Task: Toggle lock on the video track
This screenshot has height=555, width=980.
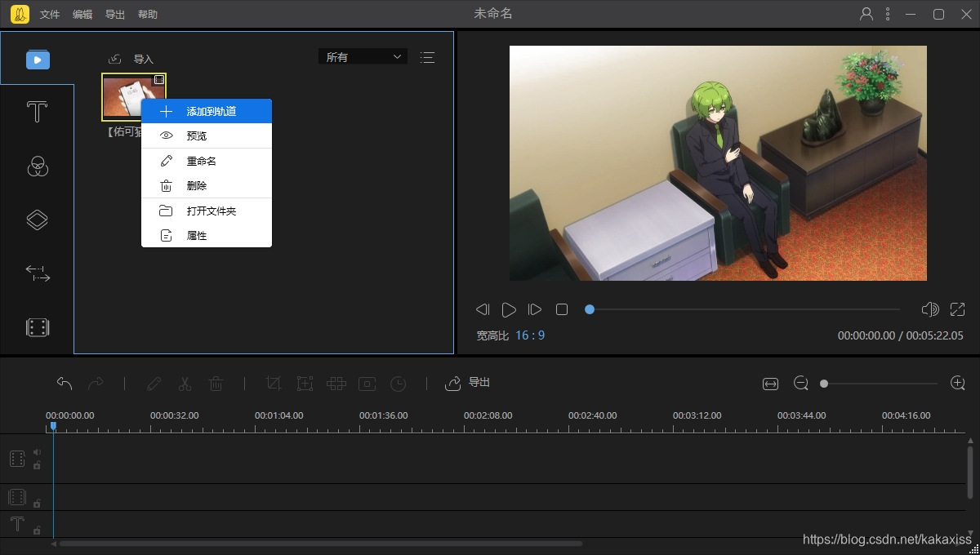Action: (37, 465)
